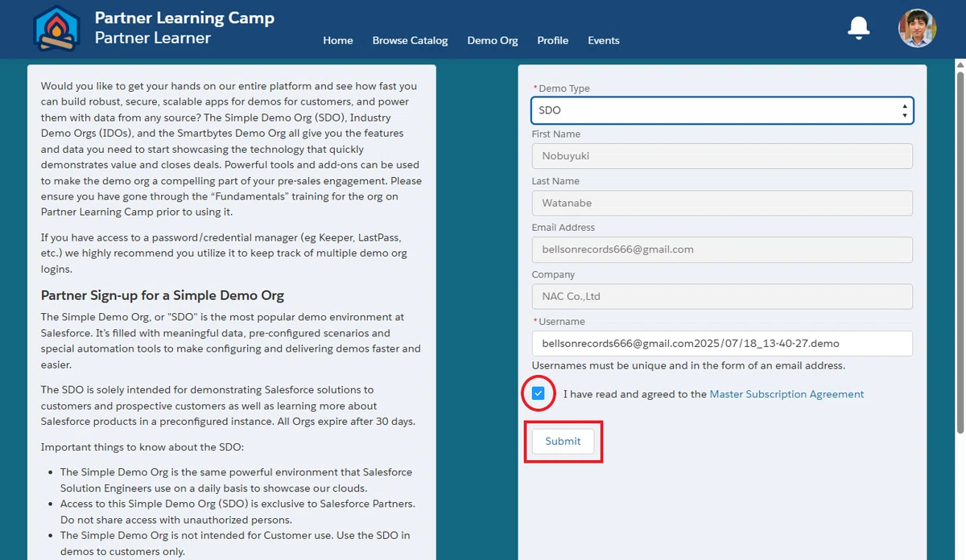Click the Username field label

562,321
